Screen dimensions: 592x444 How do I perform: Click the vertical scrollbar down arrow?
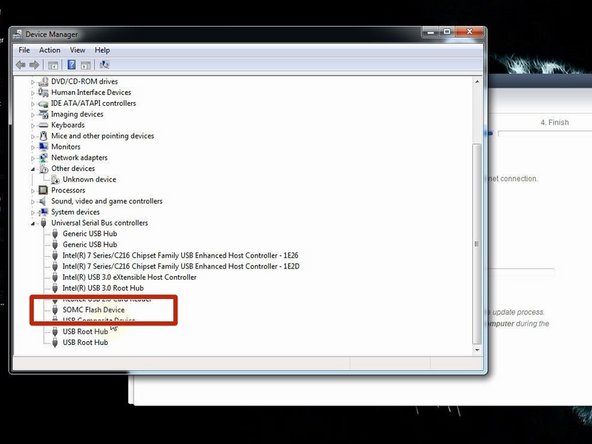pyautogui.click(x=477, y=350)
